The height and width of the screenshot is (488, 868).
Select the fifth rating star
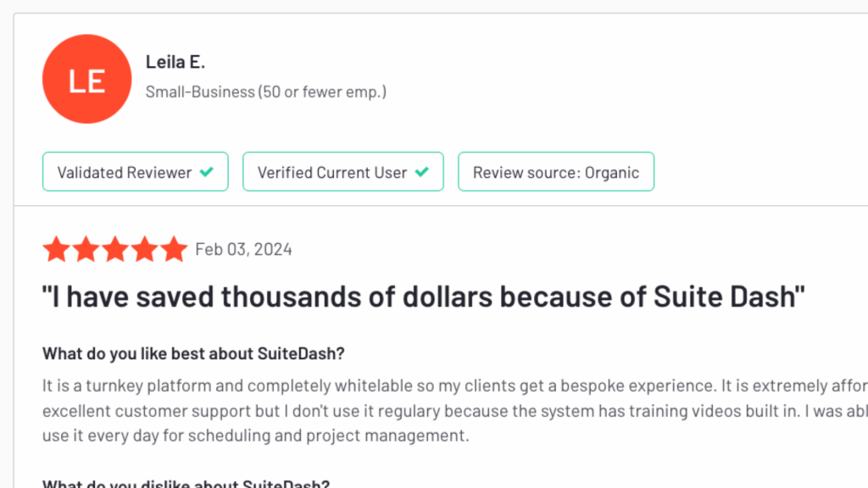[173, 249]
